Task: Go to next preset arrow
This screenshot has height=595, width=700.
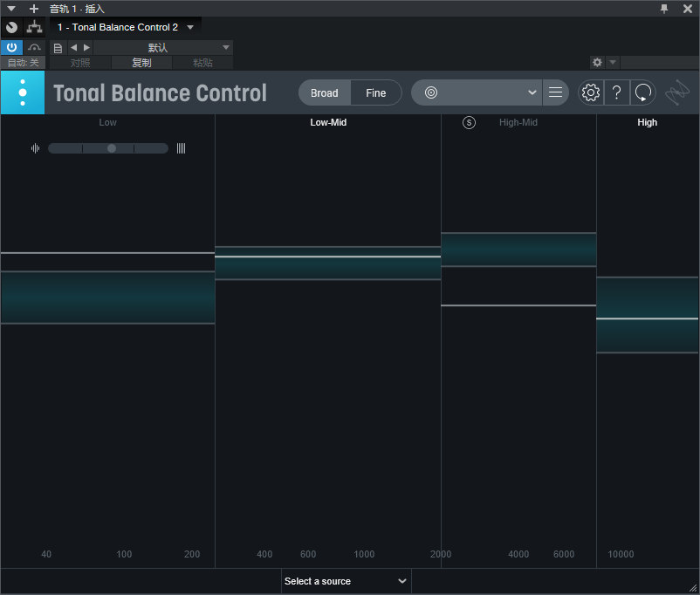Action: (x=87, y=47)
